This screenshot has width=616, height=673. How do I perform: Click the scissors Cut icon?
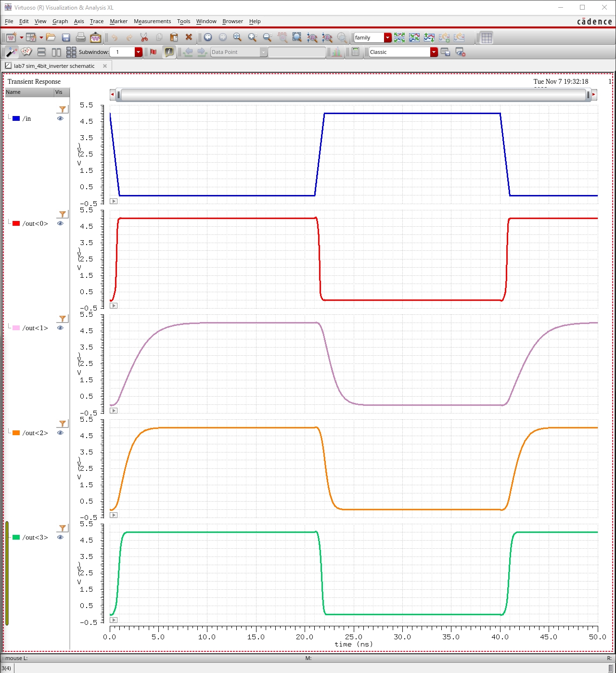[x=144, y=38]
